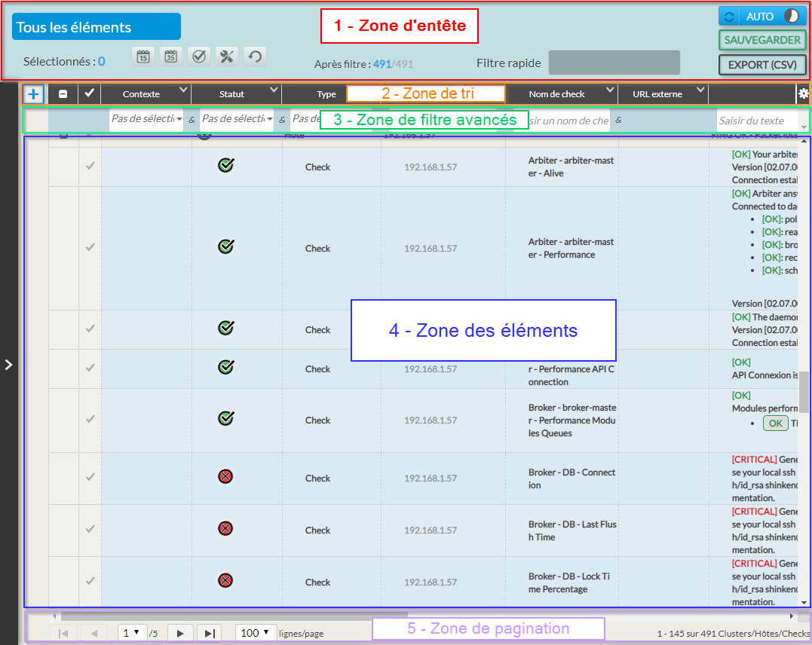Click in the Filtre rapide input field
The image size is (812, 645).
[614, 63]
